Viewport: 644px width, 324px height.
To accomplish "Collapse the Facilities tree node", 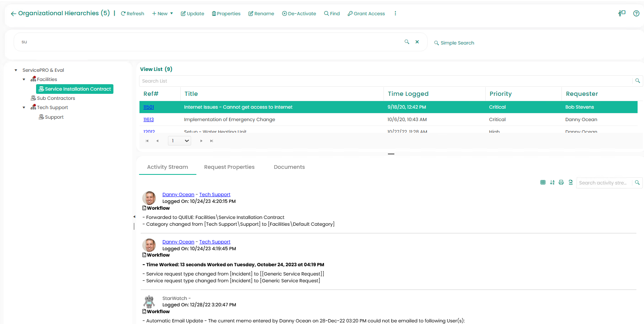I will pyautogui.click(x=24, y=79).
